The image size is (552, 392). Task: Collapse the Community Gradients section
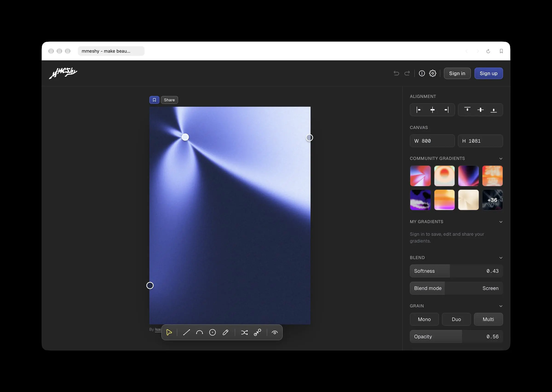[501, 159]
